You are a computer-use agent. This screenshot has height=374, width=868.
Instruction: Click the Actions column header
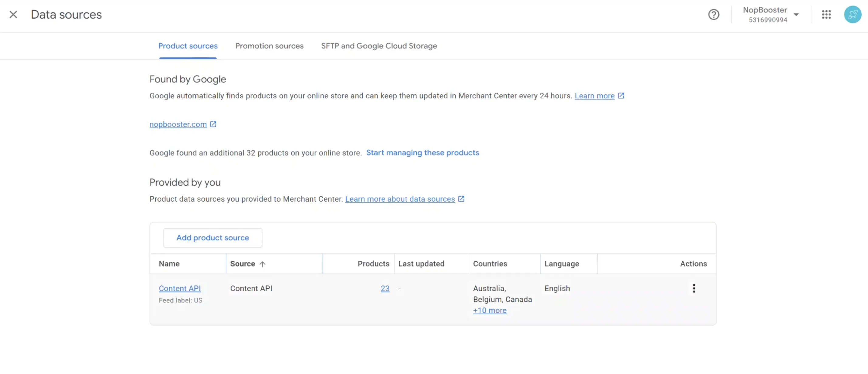(693, 263)
